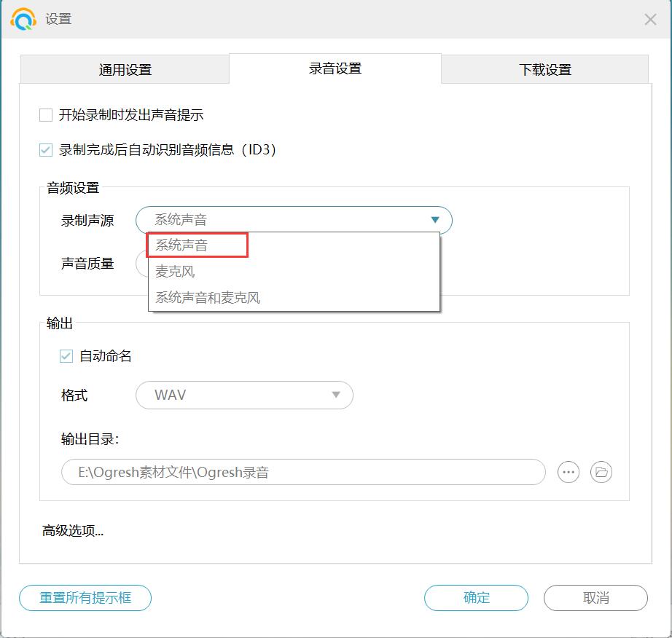The image size is (672, 638).
Task: Open the 格式 dropdown showing WAV
Action: click(x=244, y=395)
